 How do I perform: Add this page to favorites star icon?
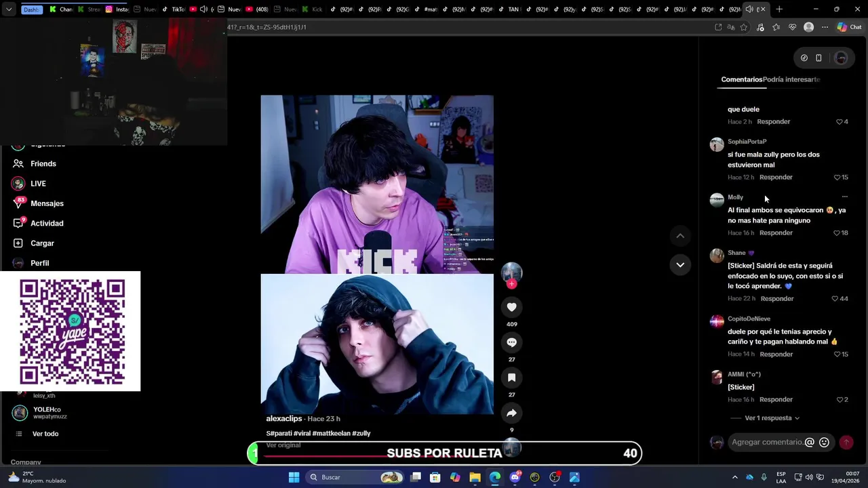pyautogui.click(x=744, y=27)
